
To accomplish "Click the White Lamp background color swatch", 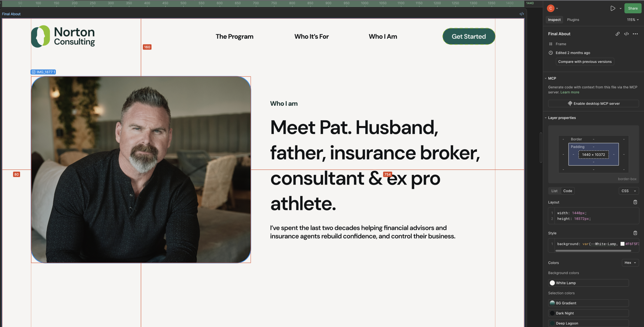I will [x=552, y=283].
